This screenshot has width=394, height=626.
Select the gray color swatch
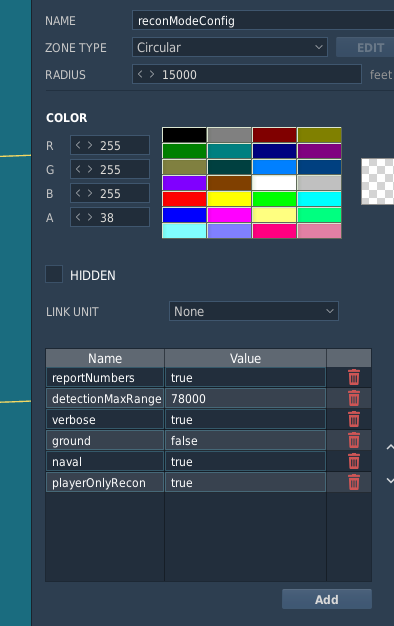click(x=230, y=135)
